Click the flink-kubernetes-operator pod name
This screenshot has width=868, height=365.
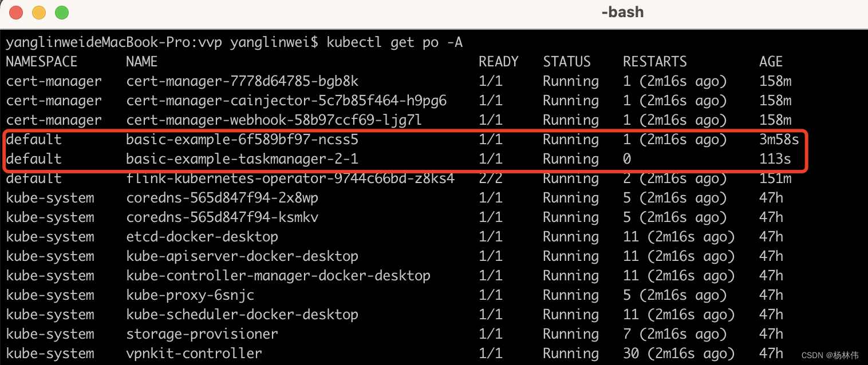point(290,178)
